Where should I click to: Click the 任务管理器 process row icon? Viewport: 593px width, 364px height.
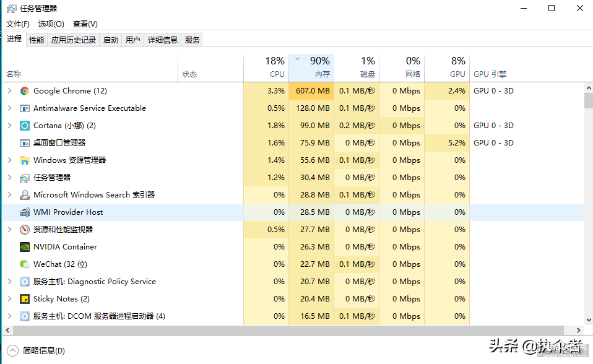point(25,178)
